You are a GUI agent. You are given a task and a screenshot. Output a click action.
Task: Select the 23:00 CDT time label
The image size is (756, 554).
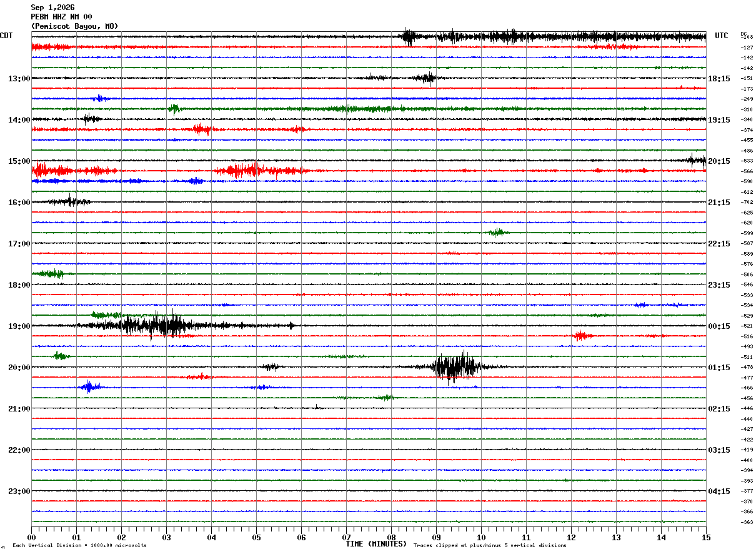[x=19, y=491]
